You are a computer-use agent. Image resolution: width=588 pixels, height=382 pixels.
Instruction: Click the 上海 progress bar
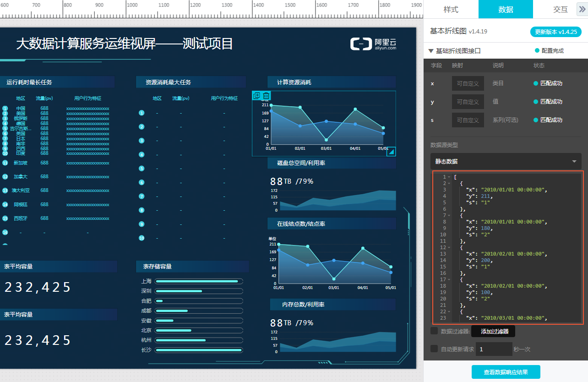(x=199, y=281)
